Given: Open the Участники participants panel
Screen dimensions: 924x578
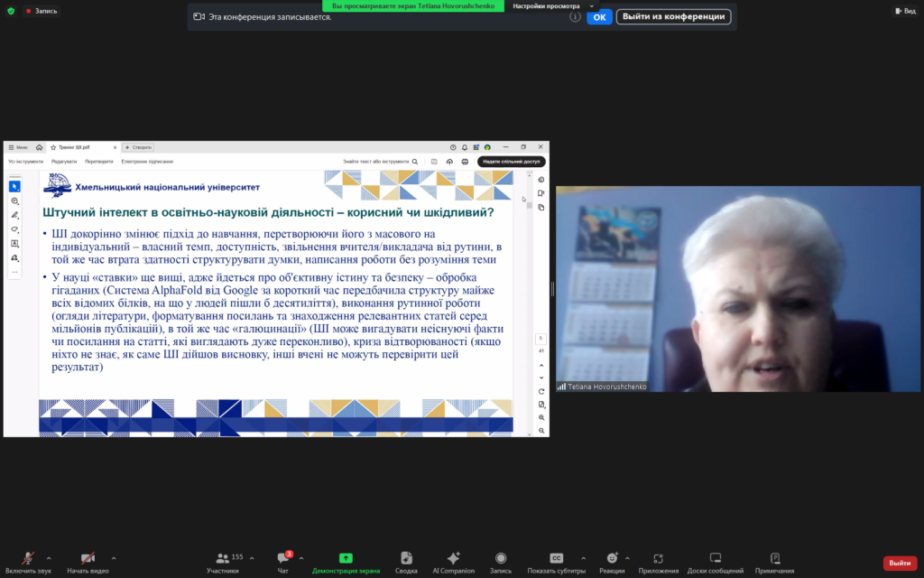Looking at the screenshot, I should pos(222,560).
